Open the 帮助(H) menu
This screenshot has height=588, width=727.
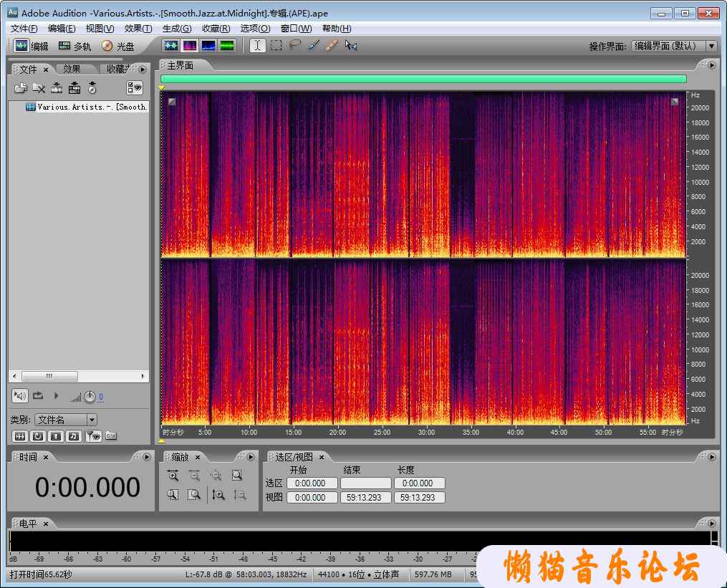point(337,29)
